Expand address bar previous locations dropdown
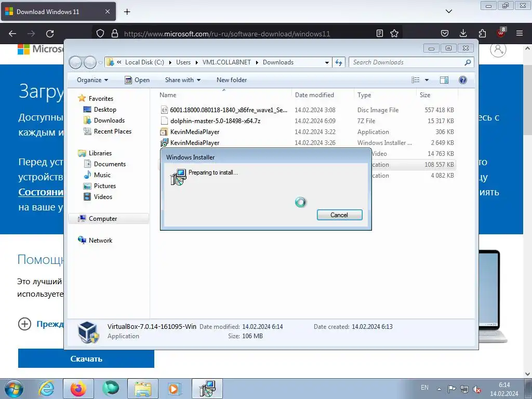 click(327, 62)
